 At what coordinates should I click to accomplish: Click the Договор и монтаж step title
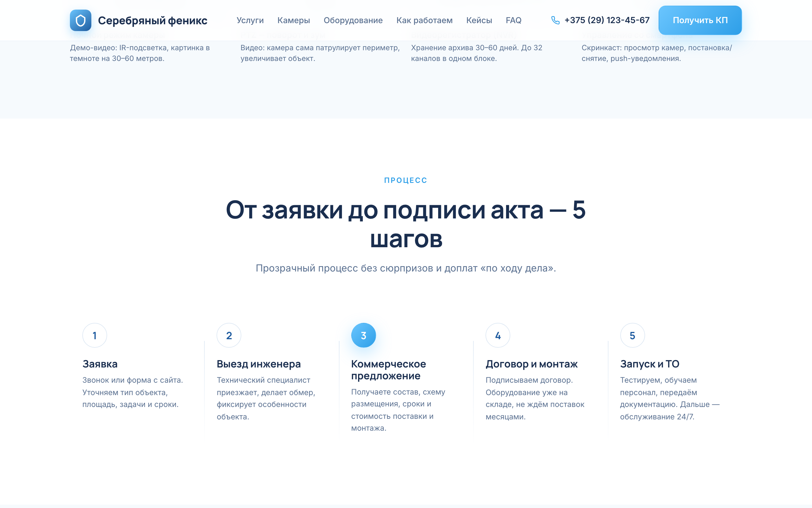(531, 364)
